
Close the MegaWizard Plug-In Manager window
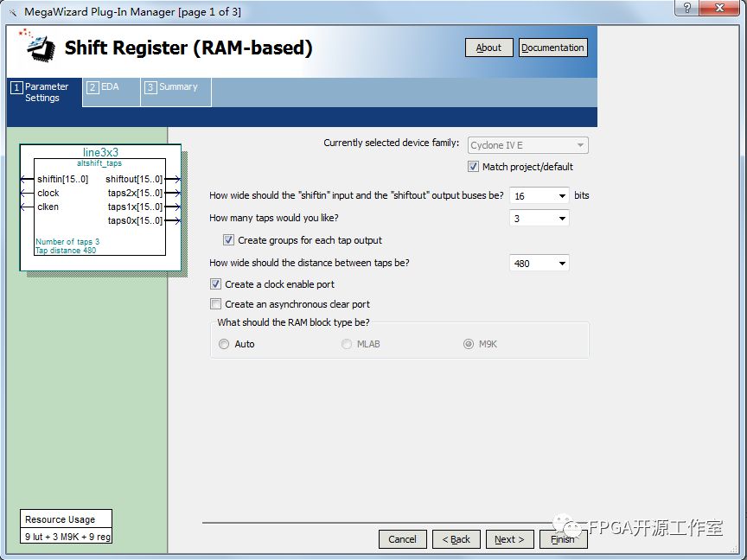(720, 10)
